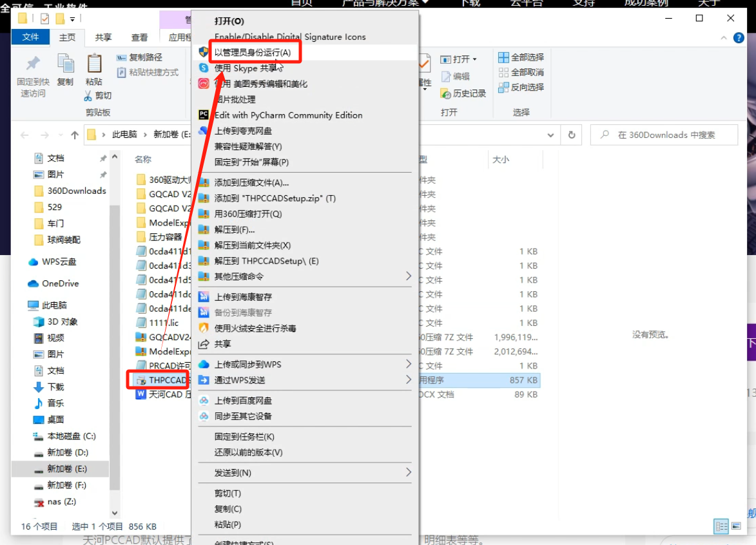This screenshot has height=545, width=756.
Task: Expand the address bar history dropdown
Action: 550,135
